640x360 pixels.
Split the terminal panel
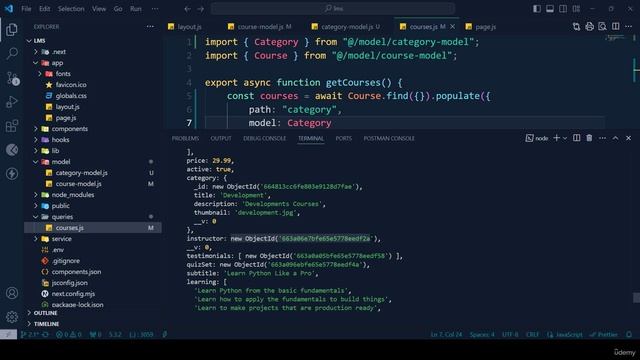[x=576, y=138]
